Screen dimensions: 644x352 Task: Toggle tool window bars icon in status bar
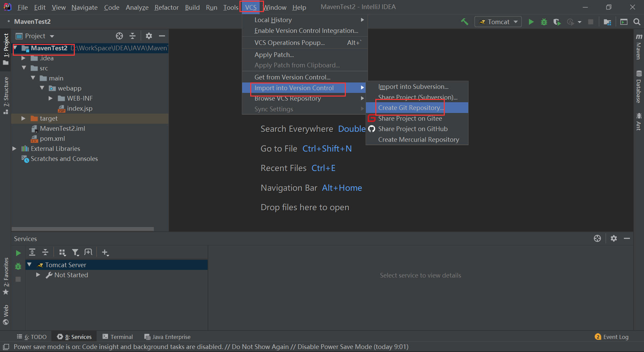pyautogui.click(x=6, y=347)
